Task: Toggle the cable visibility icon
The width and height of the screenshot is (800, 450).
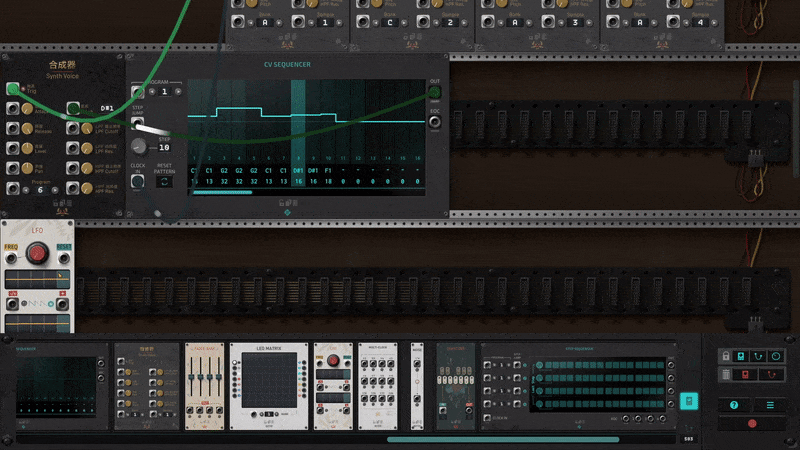Action: pos(758,356)
